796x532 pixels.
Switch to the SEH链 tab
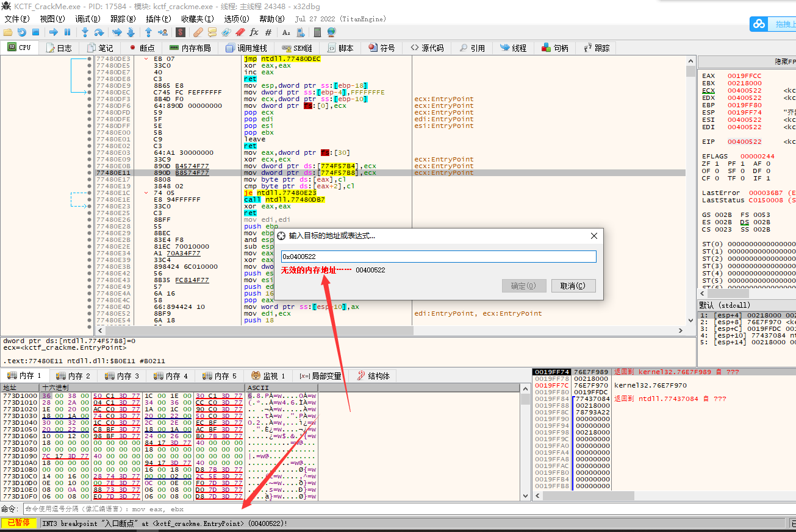pyautogui.click(x=298, y=48)
